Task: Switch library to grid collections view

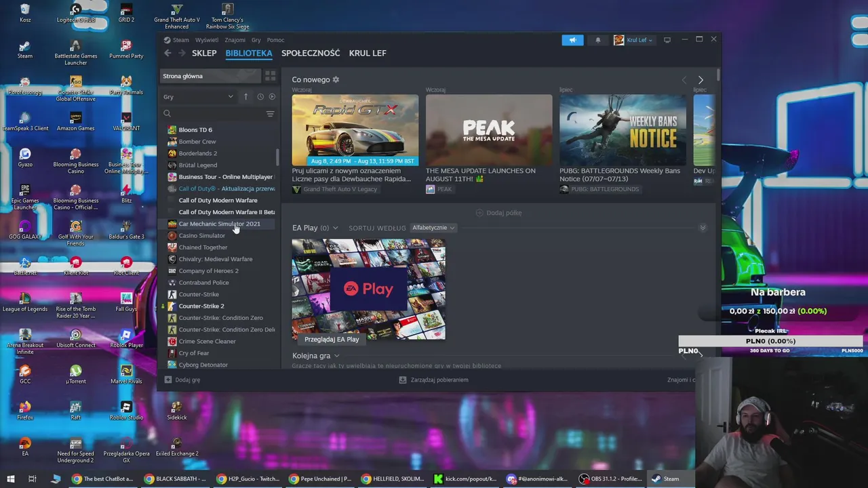Action: click(270, 76)
